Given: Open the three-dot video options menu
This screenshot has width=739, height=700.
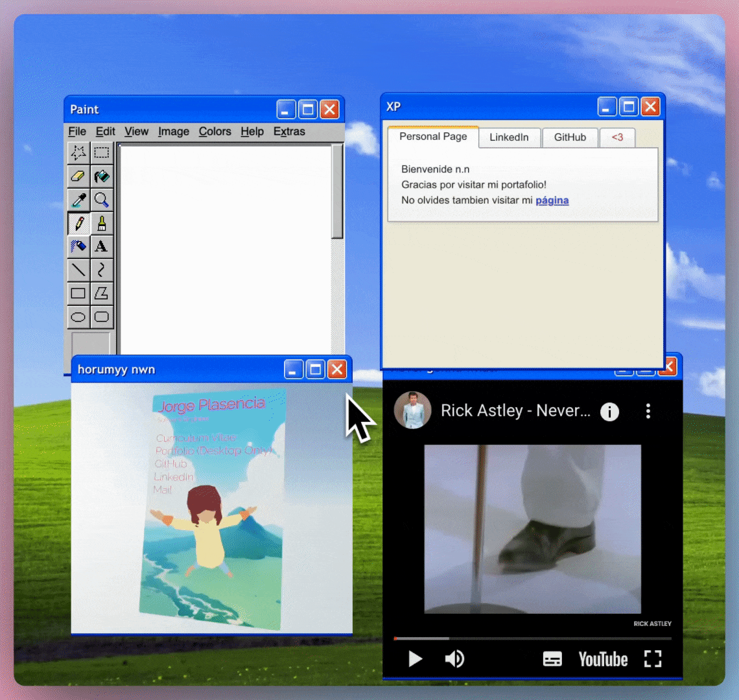Looking at the screenshot, I should 648,411.
